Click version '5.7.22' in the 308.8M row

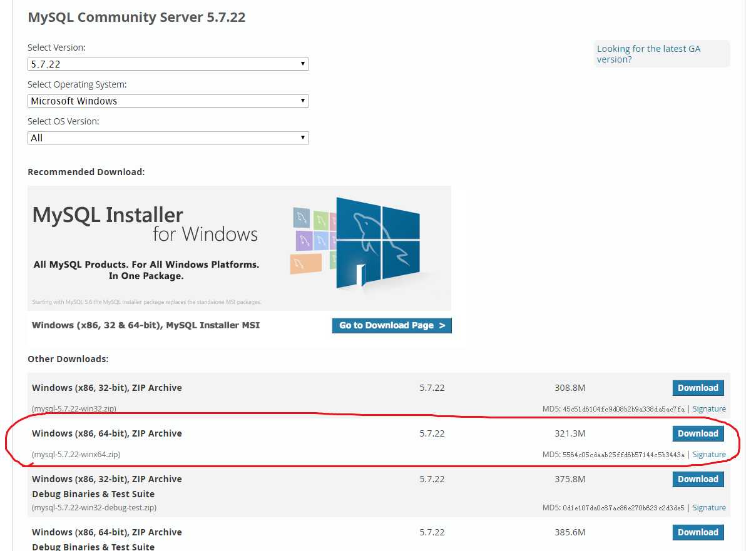tap(432, 388)
